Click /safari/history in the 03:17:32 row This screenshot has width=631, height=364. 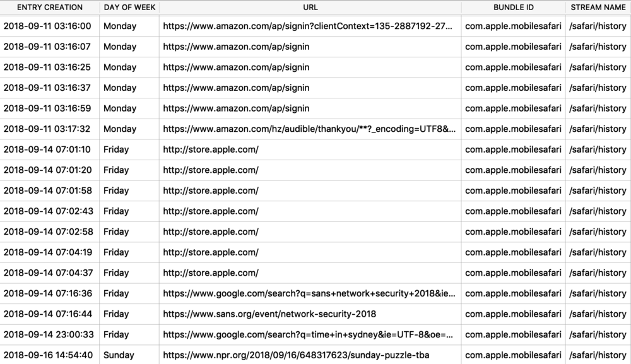(598, 129)
